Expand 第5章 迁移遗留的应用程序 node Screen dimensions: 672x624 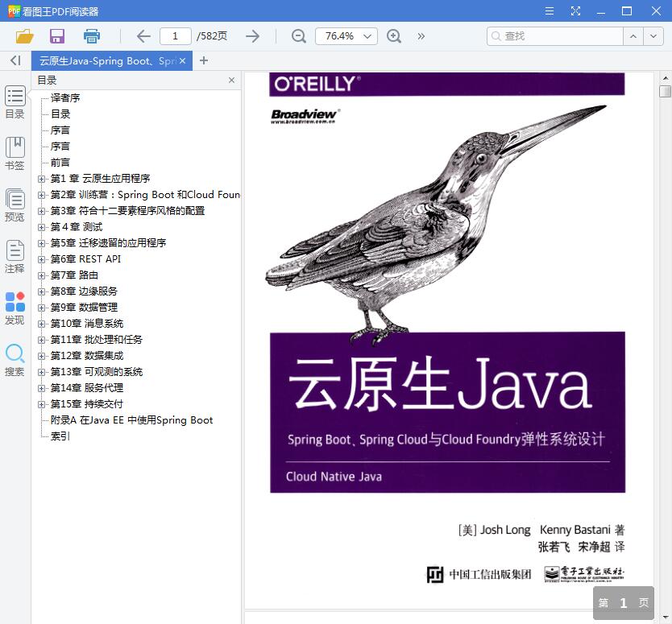point(42,243)
